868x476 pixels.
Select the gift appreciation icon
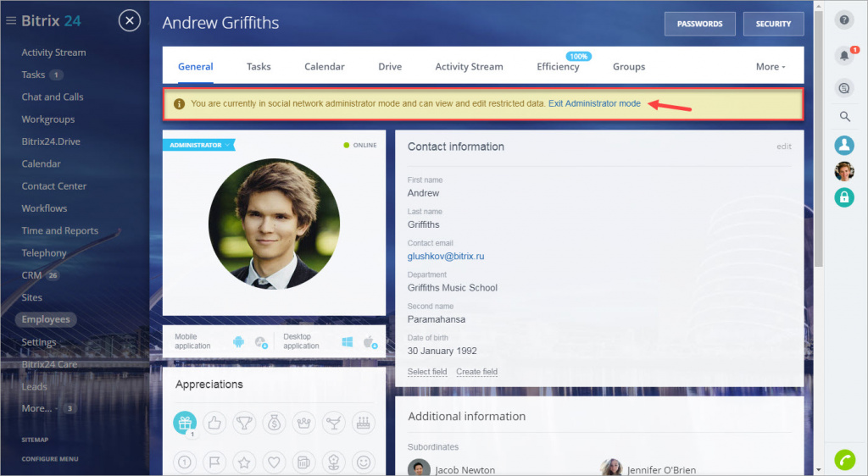[185, 423]
